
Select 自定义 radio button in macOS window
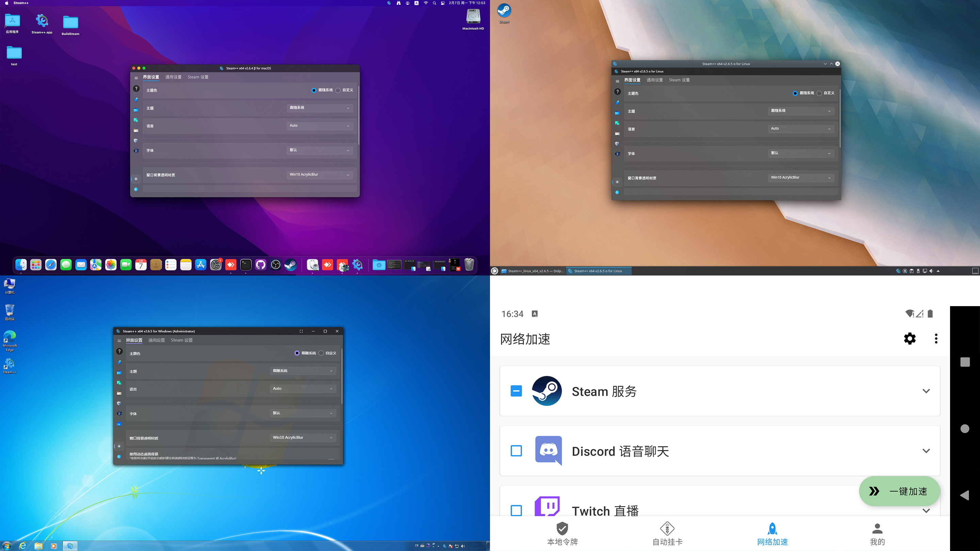click(x=338, y=90)
